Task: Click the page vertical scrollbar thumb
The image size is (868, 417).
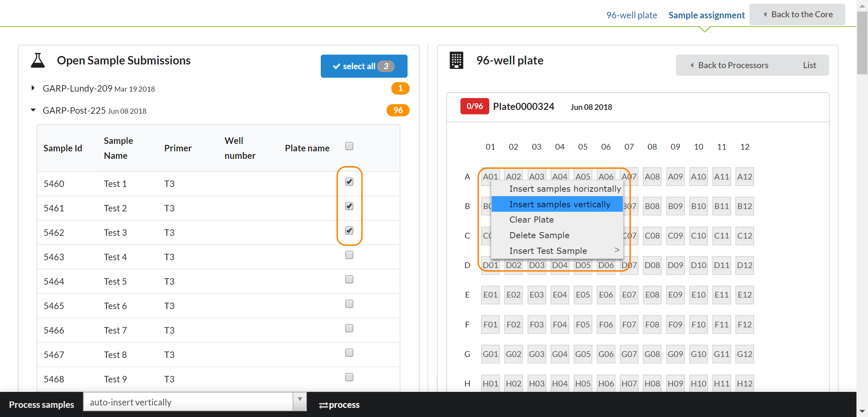Action: (x=862, y=42)
